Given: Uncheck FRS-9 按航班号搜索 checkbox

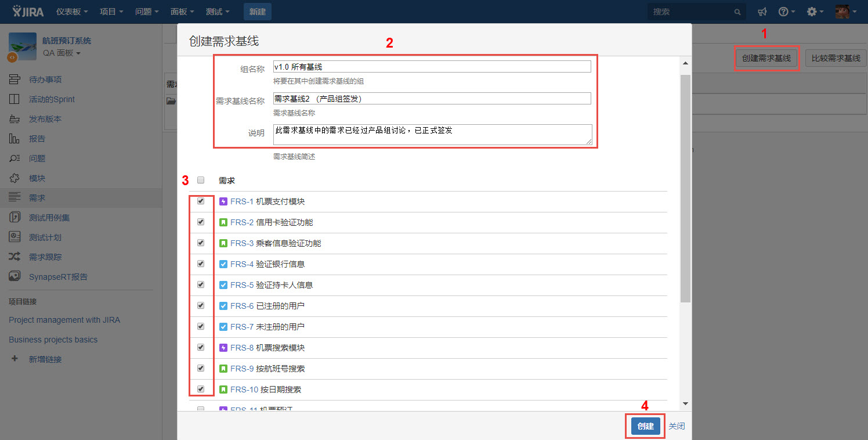Looking at the screenshot, I should click(x=201, y=368).
